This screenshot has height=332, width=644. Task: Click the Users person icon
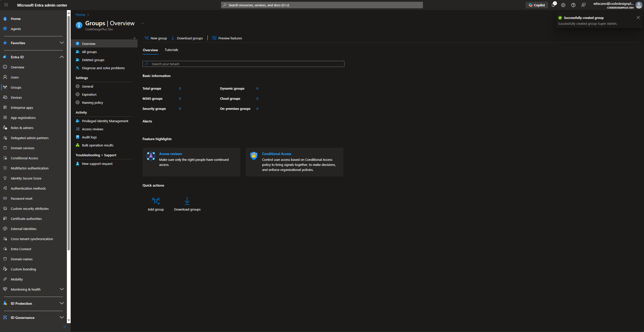pyautogui.click(x=5, y=77)
